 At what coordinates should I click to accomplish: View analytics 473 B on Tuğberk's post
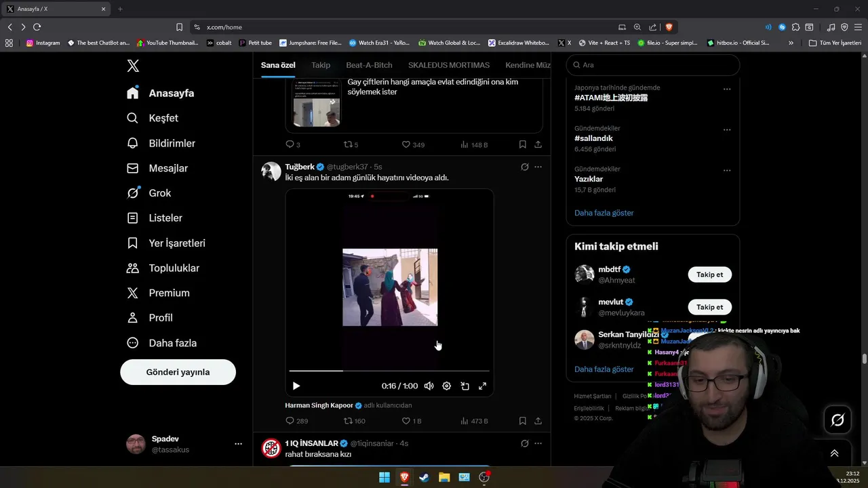(x=474, y=421)
